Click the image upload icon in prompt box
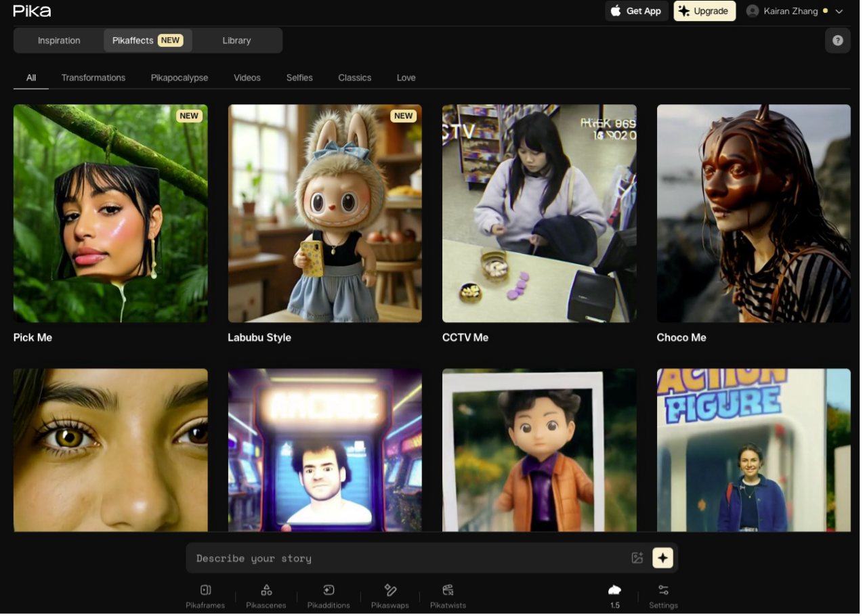This screenshot has width=863, height=616. pos(637,558)
